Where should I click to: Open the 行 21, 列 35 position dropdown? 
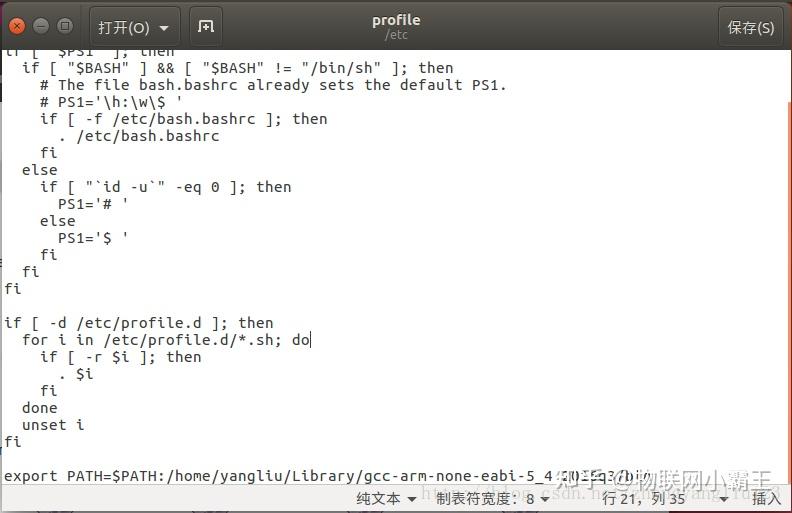tap(665, 499)
